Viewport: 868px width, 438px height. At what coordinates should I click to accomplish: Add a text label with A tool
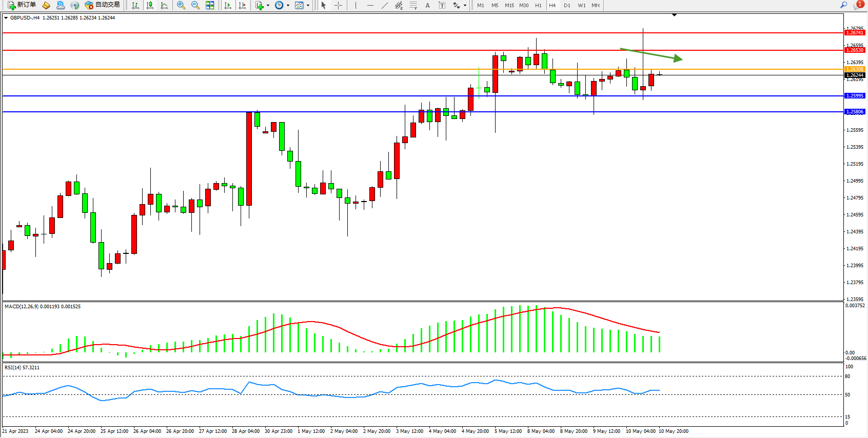pyautogui.click(x=427, y=5)
